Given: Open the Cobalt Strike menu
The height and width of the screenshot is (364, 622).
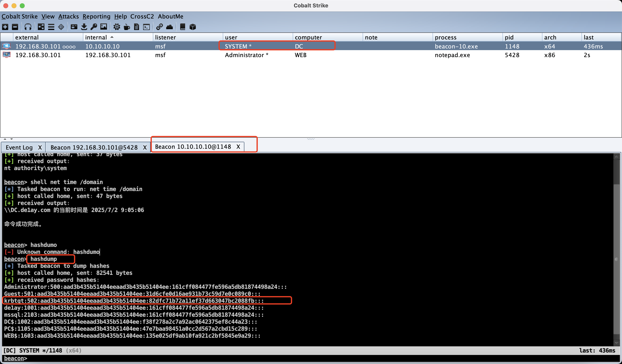Looking at the screenshot, I should [20, 16].
